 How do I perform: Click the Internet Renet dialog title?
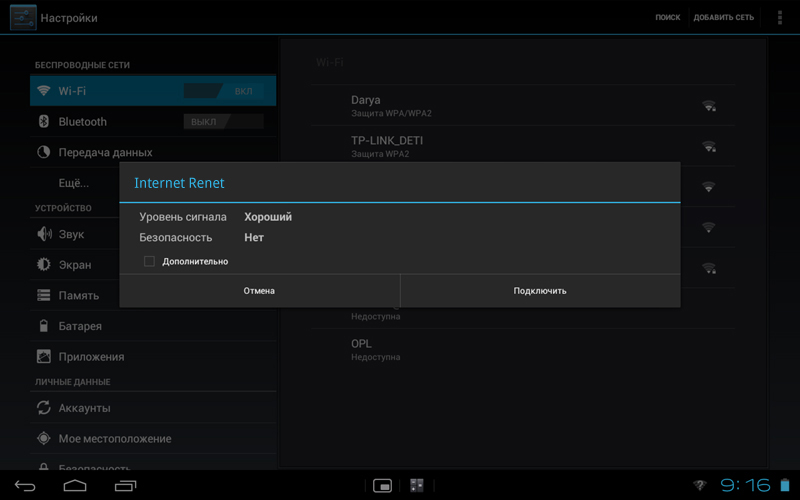click(179, 183)
